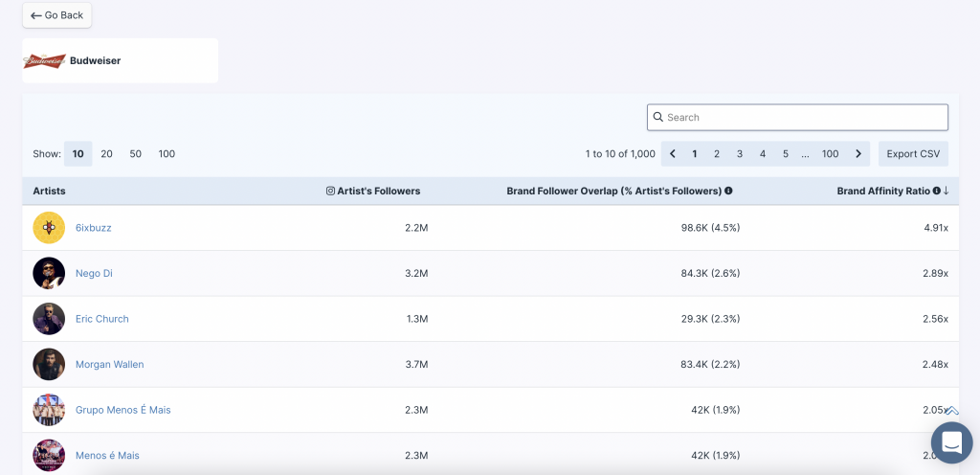Open the Grupo Menos É Mais link
Screen dimensions: 980x475
coord(123,410)
